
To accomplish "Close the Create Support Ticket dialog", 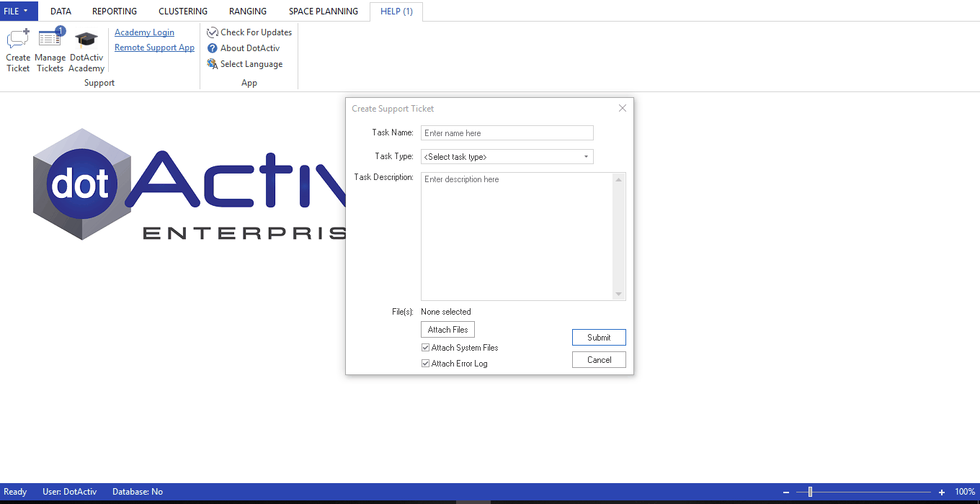I will click(x=623, y=108).
